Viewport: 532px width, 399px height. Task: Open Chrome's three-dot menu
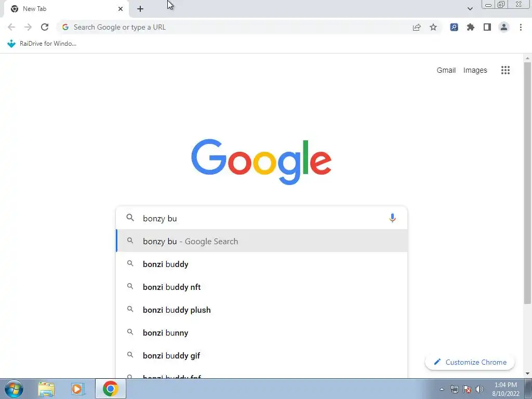coord(521,27)
